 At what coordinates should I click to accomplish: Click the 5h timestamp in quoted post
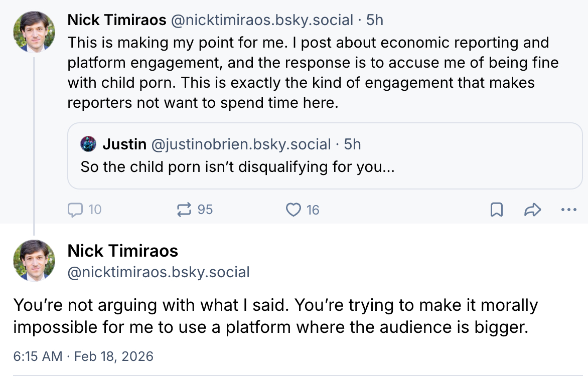coord(352,144)
